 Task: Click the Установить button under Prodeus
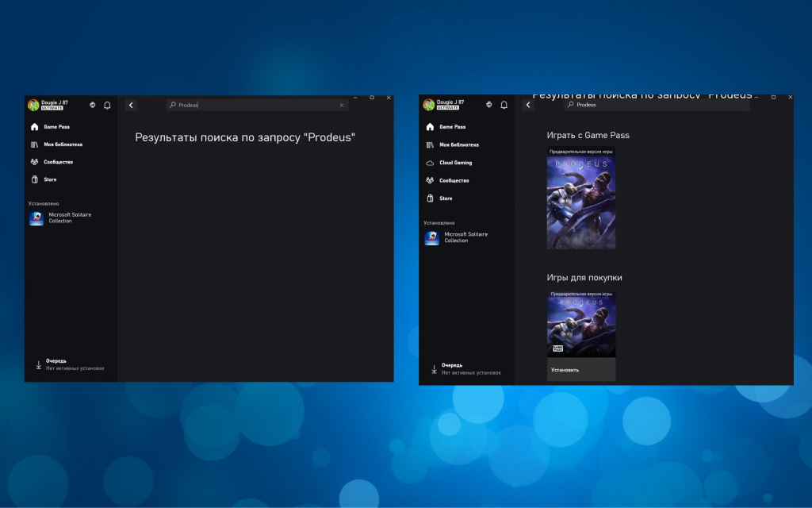(580, 370)
